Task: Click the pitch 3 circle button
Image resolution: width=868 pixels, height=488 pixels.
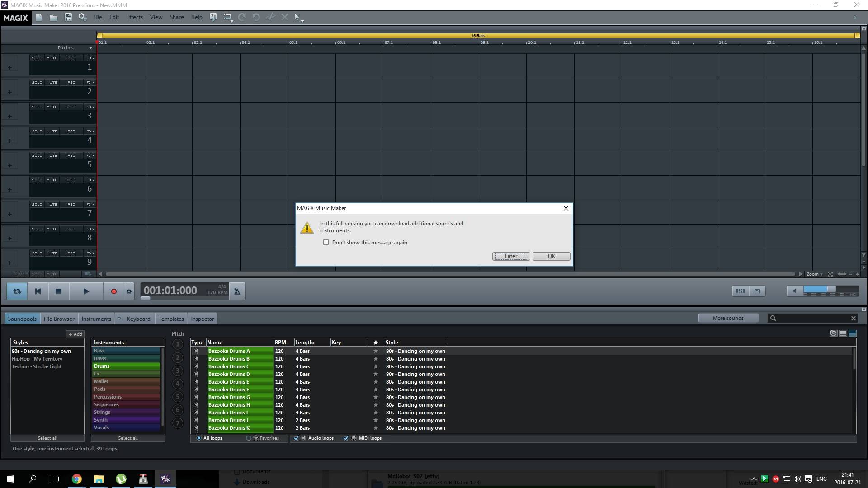Action: pos(178,371)
